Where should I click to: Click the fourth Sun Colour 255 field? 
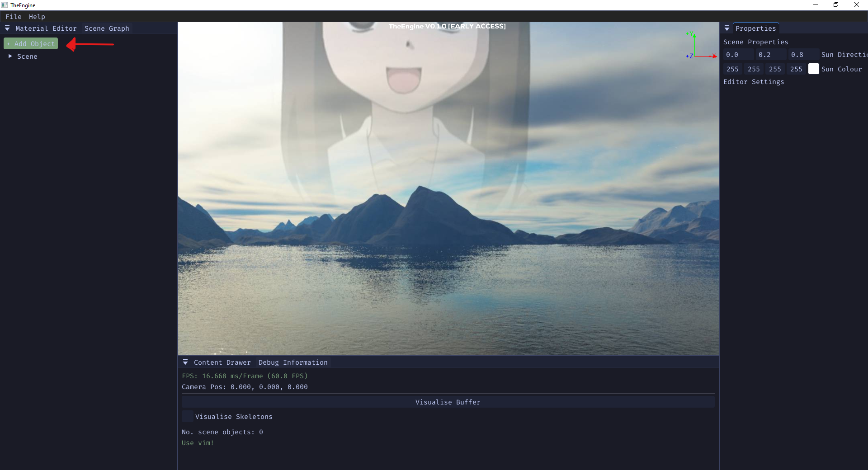pos(797,69)
